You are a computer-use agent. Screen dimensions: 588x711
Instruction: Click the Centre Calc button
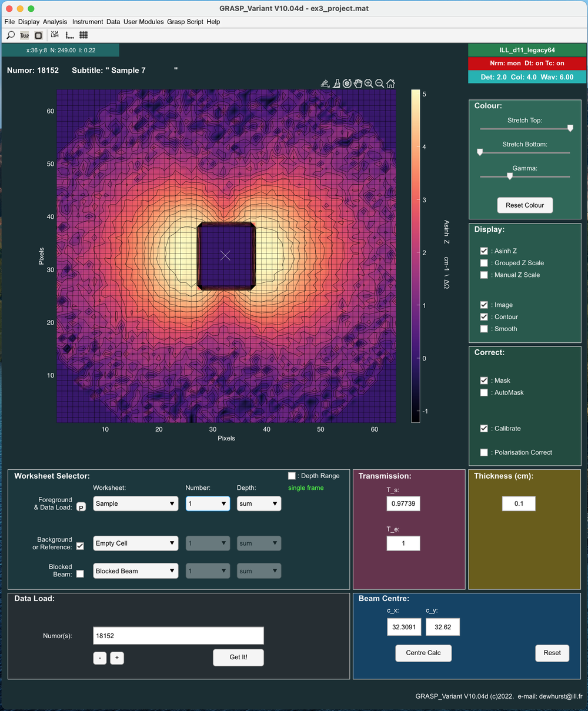click(423, 653)
